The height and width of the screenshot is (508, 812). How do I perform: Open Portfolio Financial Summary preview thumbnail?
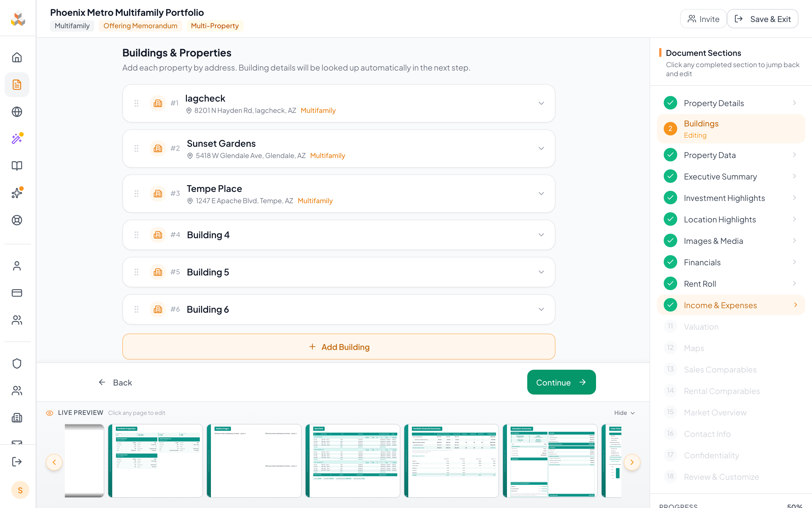[451, 461]
